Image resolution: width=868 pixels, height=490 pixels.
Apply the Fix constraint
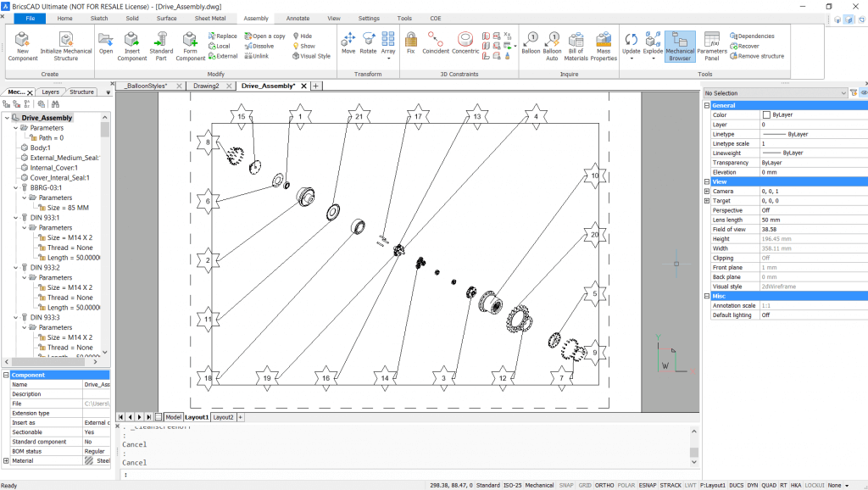[x=411, y=44]
